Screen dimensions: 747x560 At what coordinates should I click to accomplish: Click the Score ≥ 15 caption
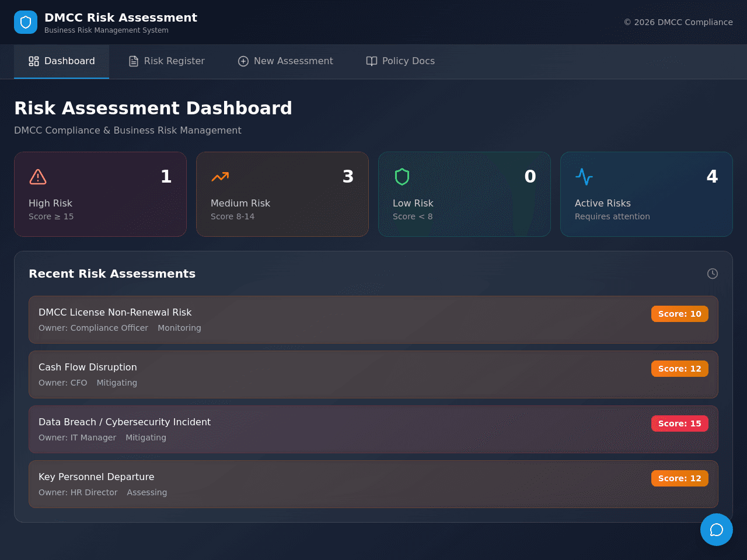click(x=51, y=216)
